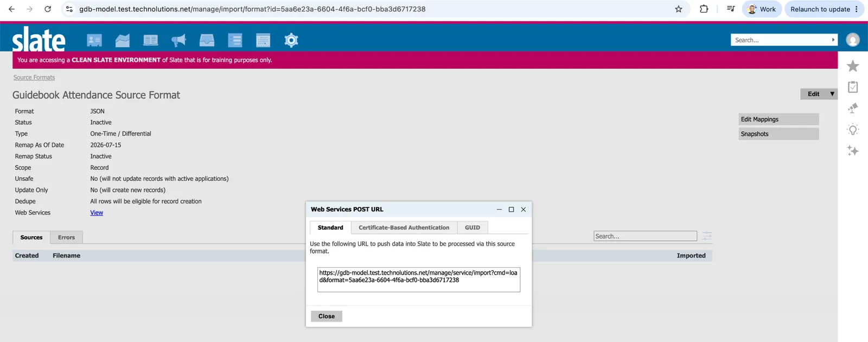The image size is (868, 342).
Task: Open the Reader icon in Slate navbar
Action: pos(150,40)
